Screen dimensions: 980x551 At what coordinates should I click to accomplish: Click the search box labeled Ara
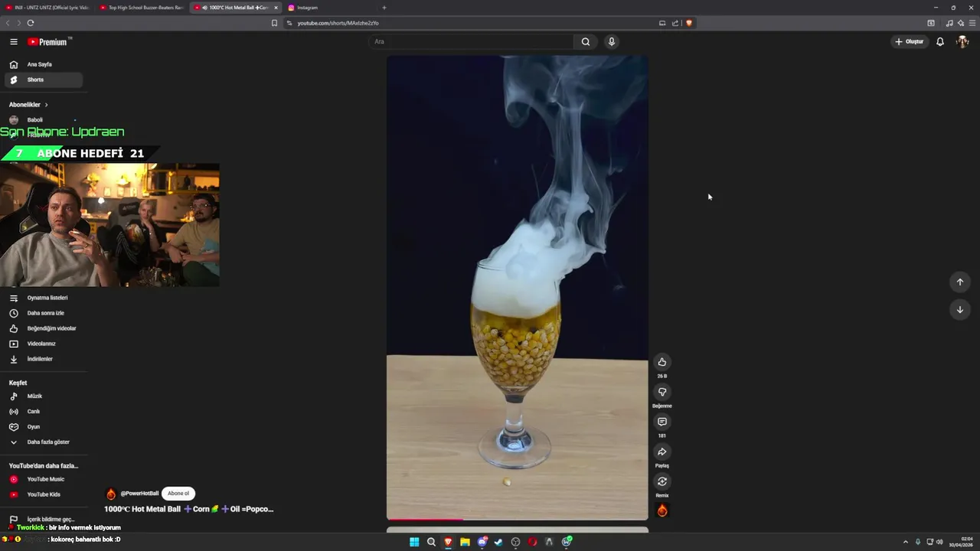[x=471, y=42]
